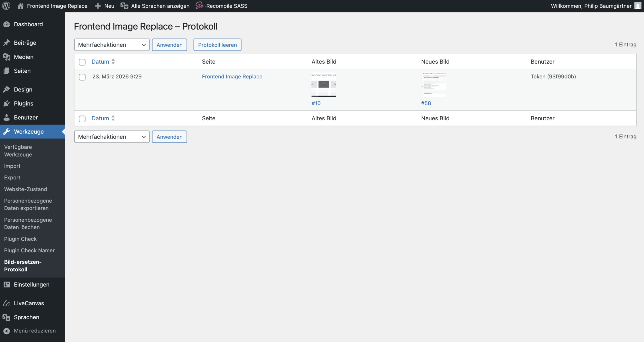
Task: Toggle the select-all checkbox in the table footer
Action: point(82,119)
